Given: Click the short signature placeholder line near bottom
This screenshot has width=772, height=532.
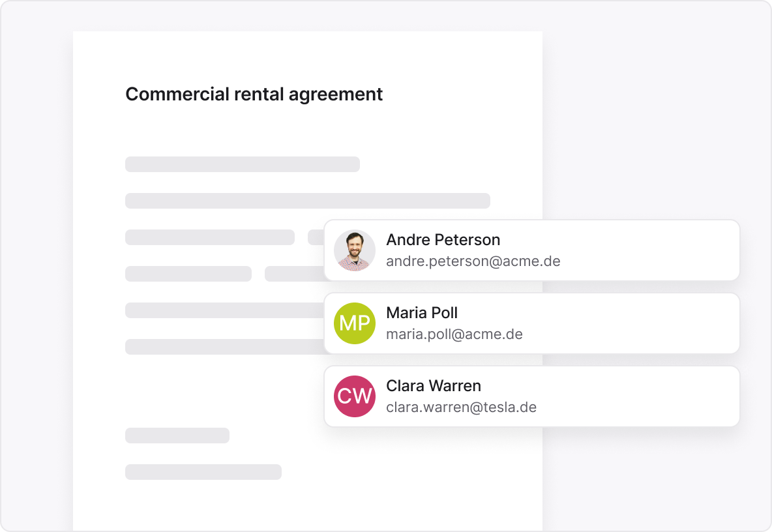Looking at the screenshot, I should click(x=177, y=436).
